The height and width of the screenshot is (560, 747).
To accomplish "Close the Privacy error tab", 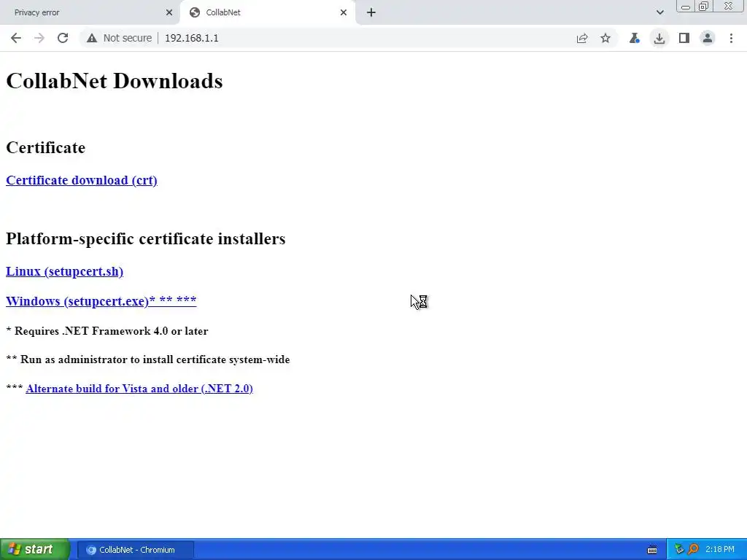I will click(x=169, y=12).
